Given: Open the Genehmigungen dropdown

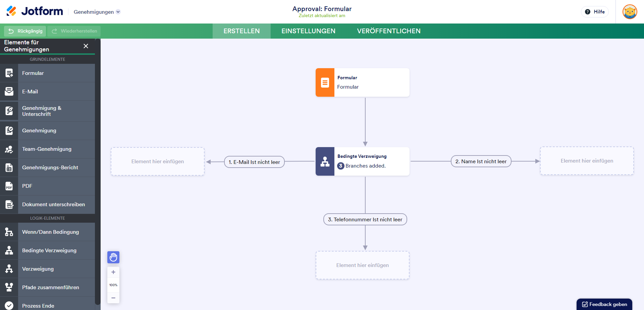Looking at the screenshot, I should click(97, 12).
